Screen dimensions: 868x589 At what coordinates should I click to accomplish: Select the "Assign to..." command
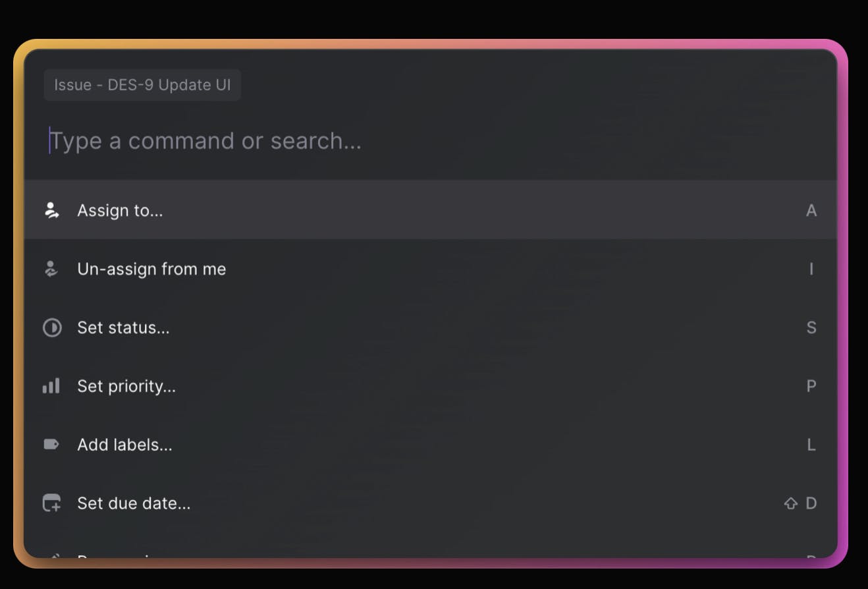[120, 210]
